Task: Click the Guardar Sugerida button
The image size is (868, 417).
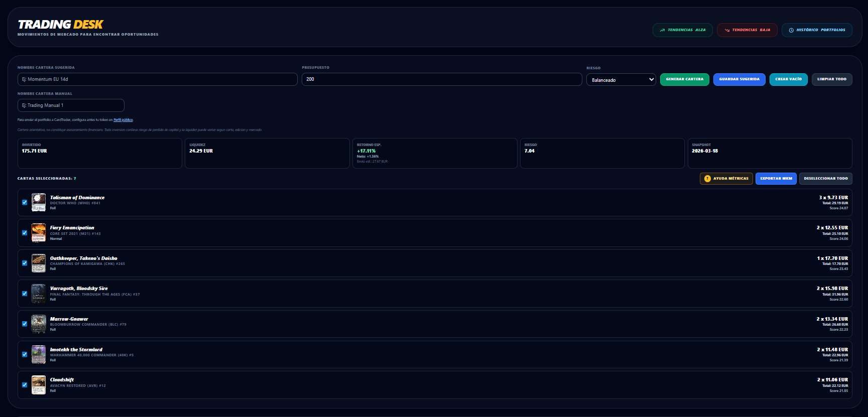Action: (x=739, y=79)
